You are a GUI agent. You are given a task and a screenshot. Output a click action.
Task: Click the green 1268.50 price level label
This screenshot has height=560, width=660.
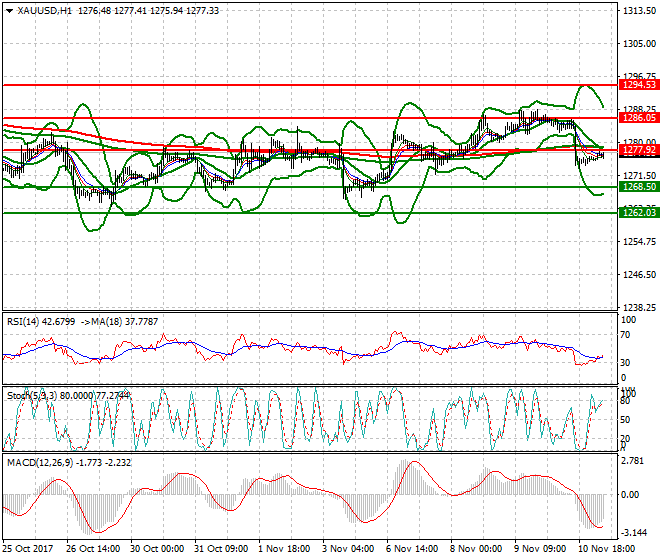click(639, 187)
